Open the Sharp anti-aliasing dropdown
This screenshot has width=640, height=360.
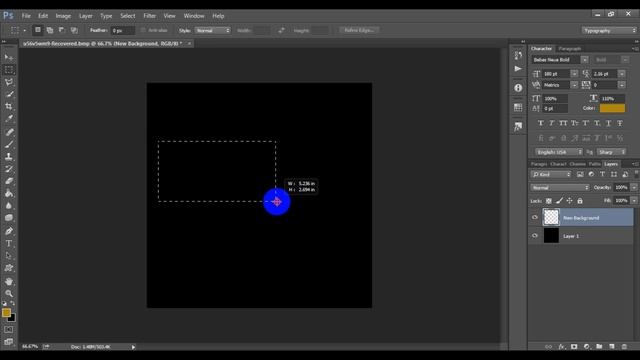click(611, 152)
